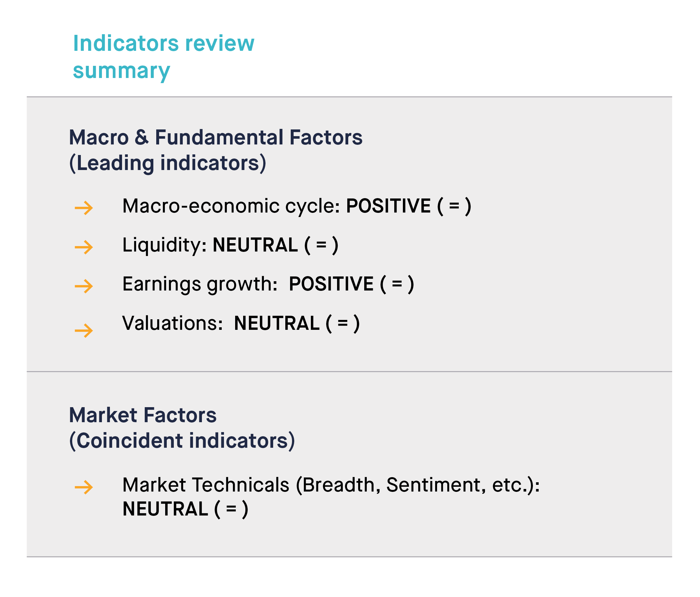Click the Leading indicators subtitle
This screenshot has width=700, height=597.
coord(167,163)
